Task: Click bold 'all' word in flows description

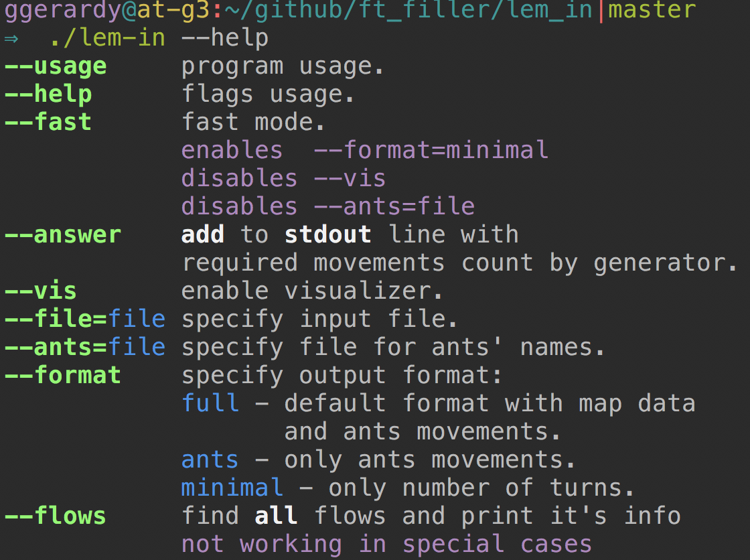Action: pyautogui.click(x=276, y=516)
